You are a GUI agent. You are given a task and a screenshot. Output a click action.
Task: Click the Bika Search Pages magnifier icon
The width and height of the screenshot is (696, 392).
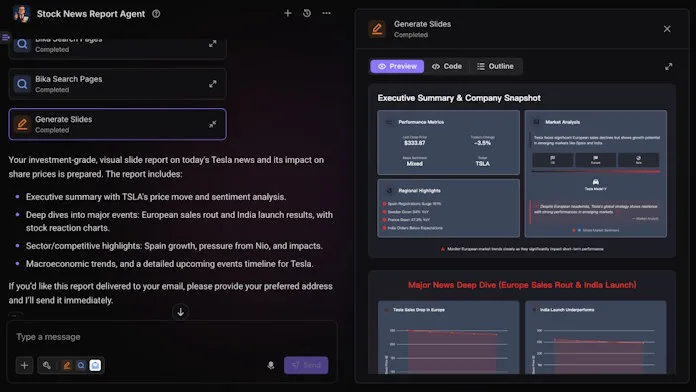22,84
